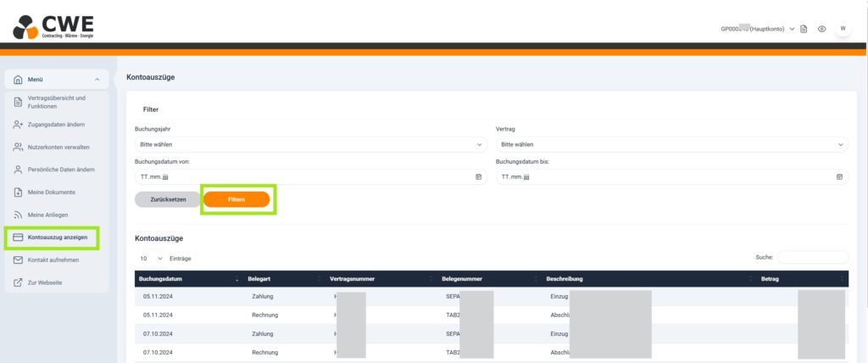This screenshot has width=868, height=363.
Task: Click into the Suche search field
Action: tap(812, 257)
